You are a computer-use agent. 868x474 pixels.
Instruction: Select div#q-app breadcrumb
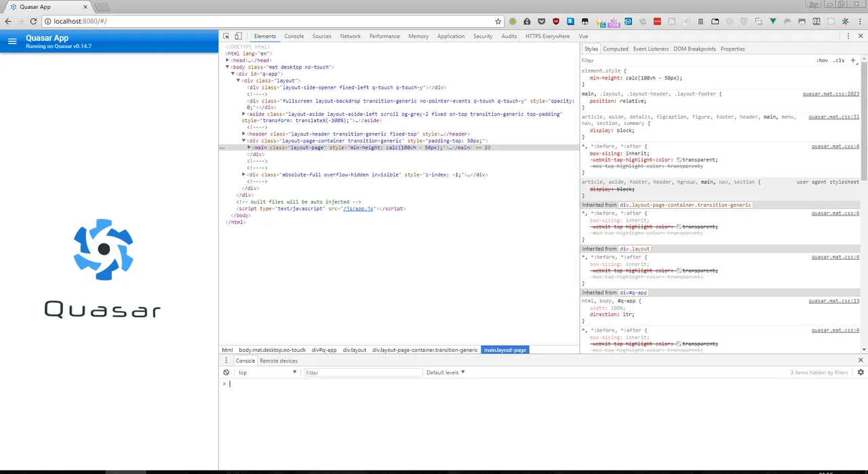coord(324,350)
